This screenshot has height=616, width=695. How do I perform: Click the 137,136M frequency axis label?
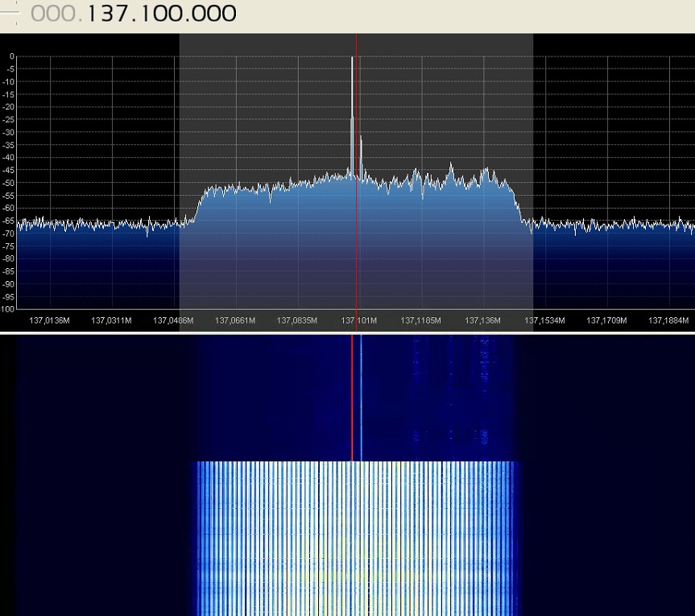[x=482, y=320]
